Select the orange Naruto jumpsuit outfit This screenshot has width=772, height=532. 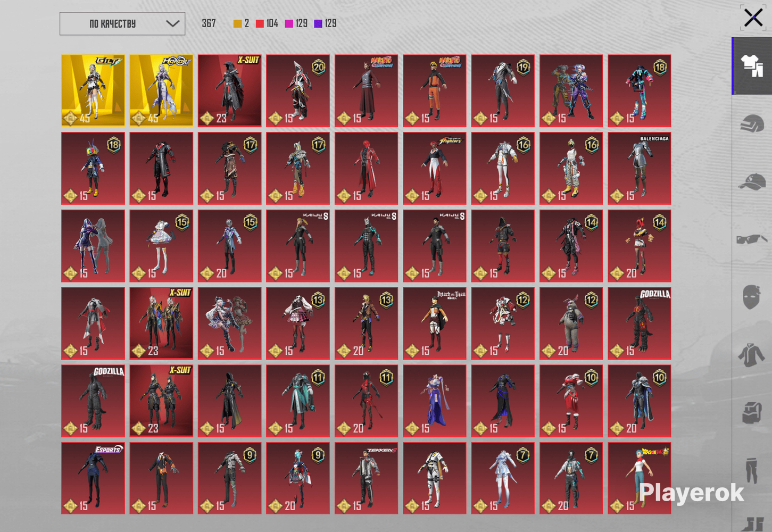click(x=435, y=90)
